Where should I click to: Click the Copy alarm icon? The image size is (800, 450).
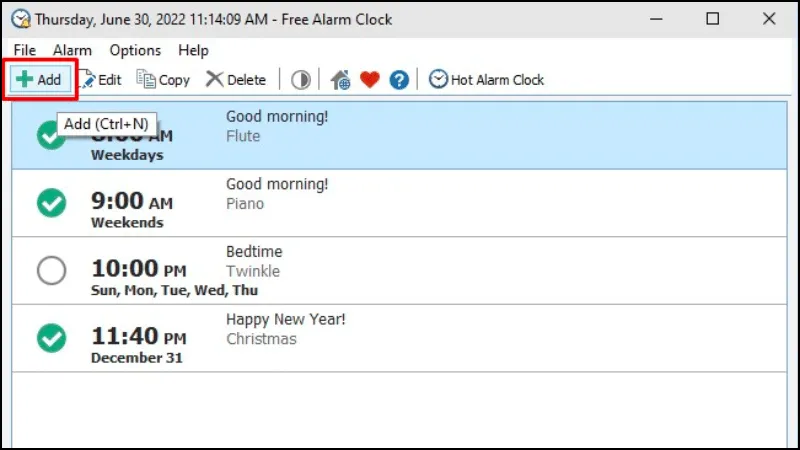coord(147,80)
